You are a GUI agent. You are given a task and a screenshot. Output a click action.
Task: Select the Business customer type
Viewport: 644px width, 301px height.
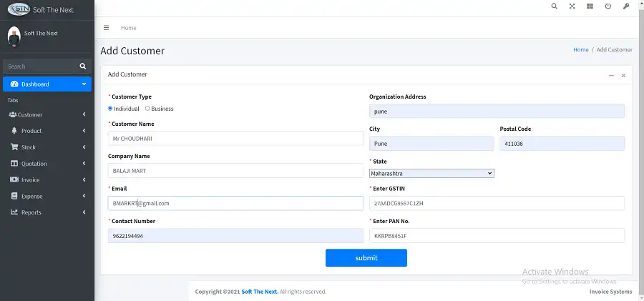[147, 109]
